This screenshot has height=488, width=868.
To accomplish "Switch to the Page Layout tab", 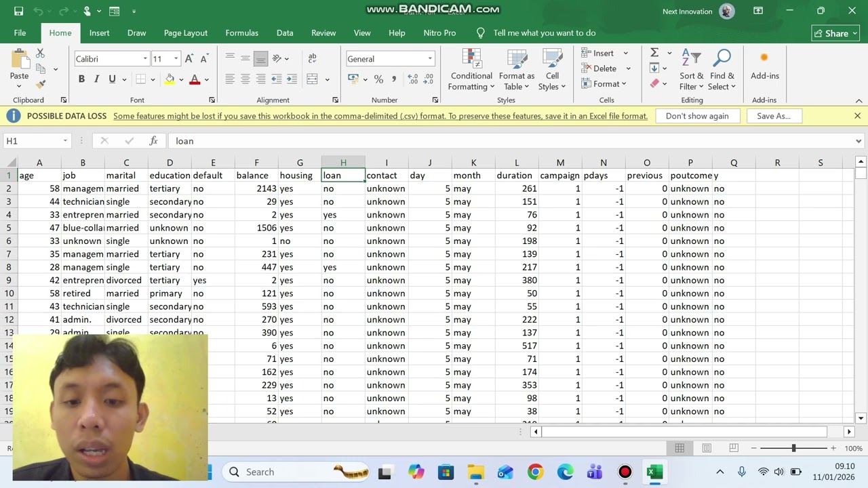I will pyautogui.click(x=186, y=33).
